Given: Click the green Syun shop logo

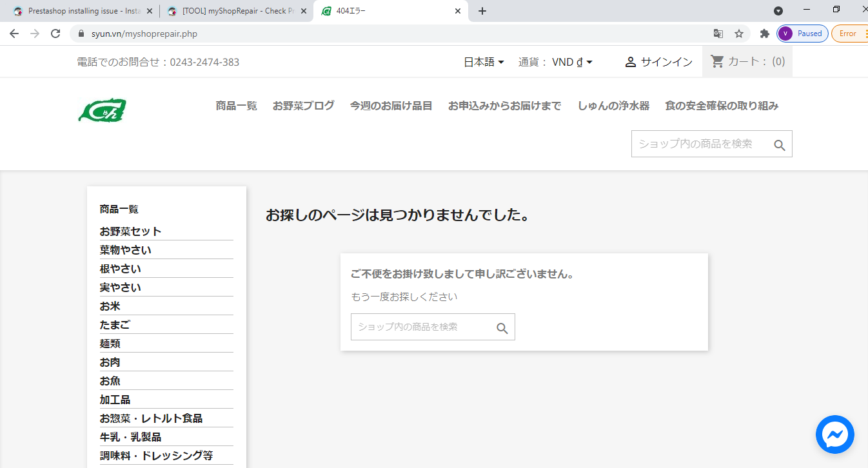Looking at the screenshot, I should pyautogui.click(x=102, y=110).
